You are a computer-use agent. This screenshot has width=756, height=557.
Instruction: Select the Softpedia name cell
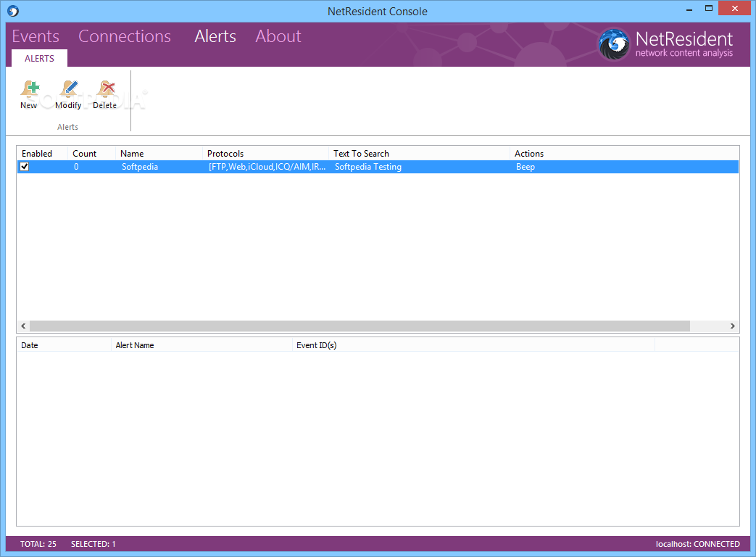(x=140, y=167)
